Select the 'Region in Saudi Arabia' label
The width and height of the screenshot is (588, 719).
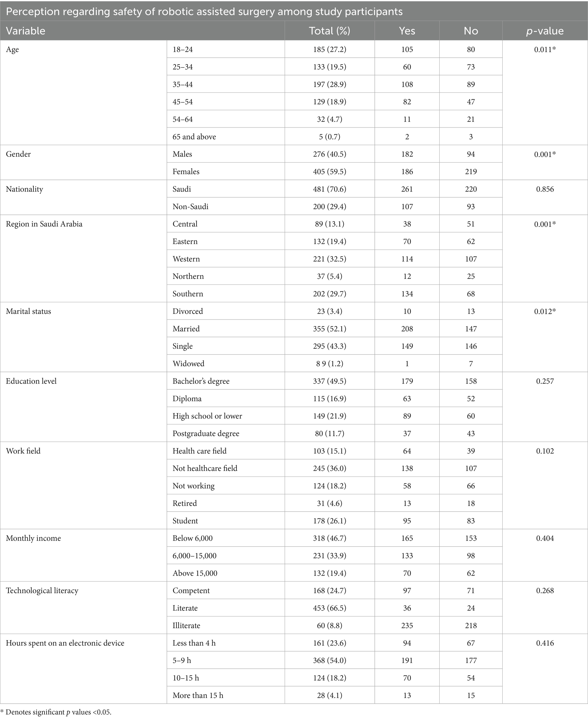pyautogui.click(x=44, y=224)
